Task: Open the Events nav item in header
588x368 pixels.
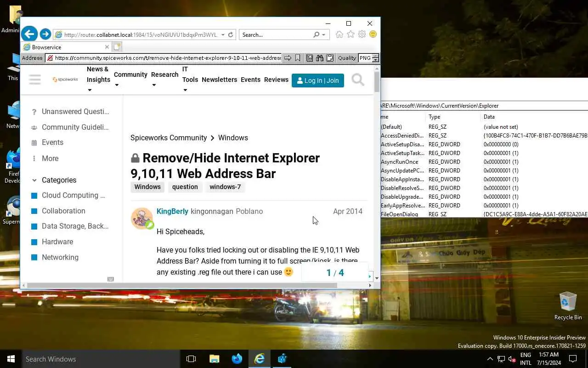Action: [x=250, y=80]
